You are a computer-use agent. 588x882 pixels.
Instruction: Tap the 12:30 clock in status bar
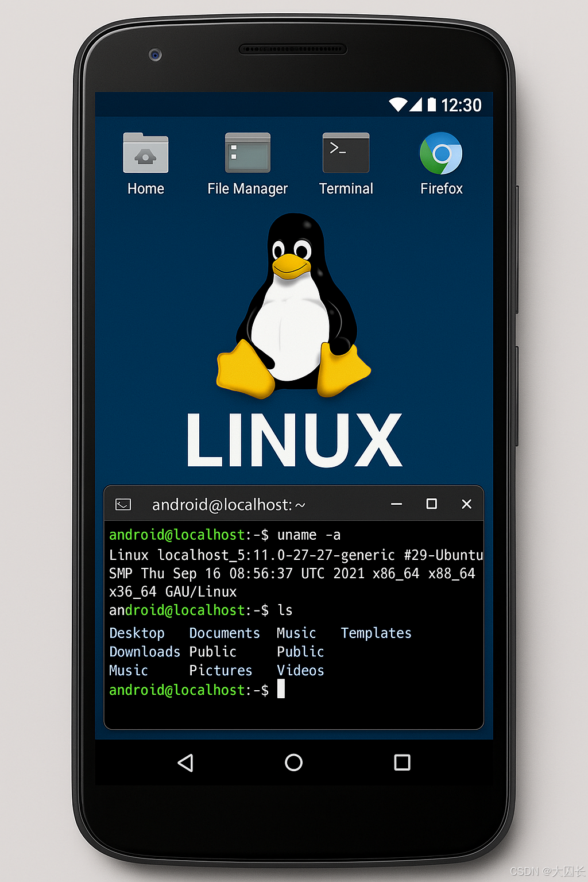click(461, 105)
